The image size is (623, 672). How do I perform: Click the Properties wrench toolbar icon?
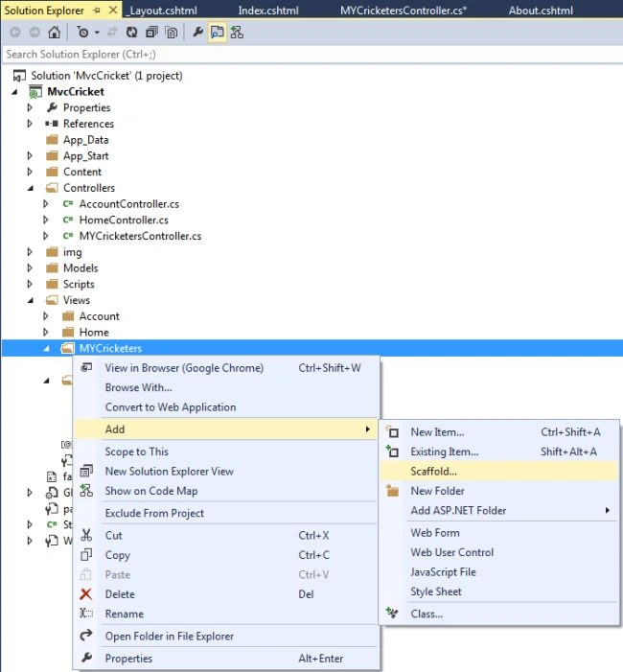pos(197,32)
